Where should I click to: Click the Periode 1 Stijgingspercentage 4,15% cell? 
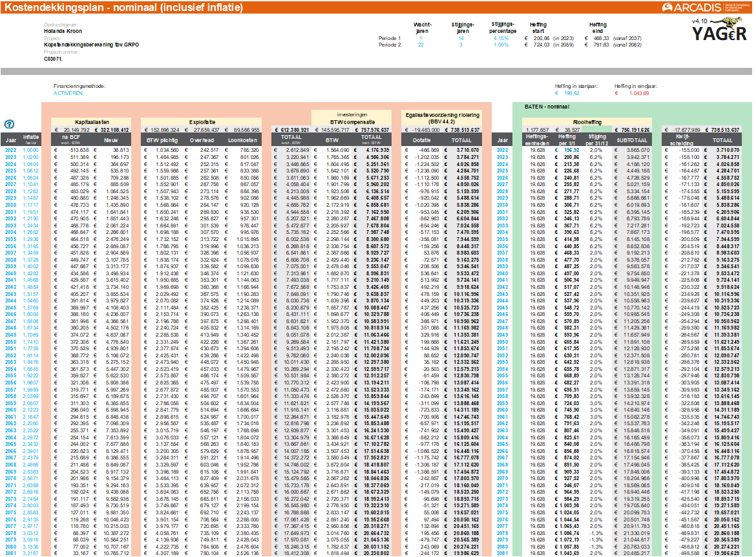[x=499, y=38]
